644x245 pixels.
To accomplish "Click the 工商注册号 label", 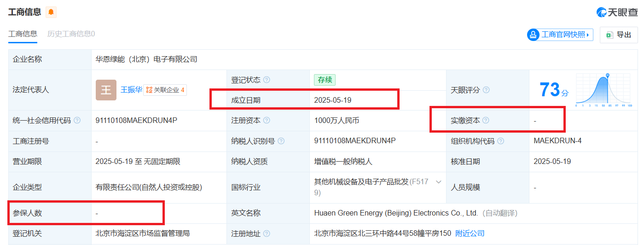I will 31,141.
